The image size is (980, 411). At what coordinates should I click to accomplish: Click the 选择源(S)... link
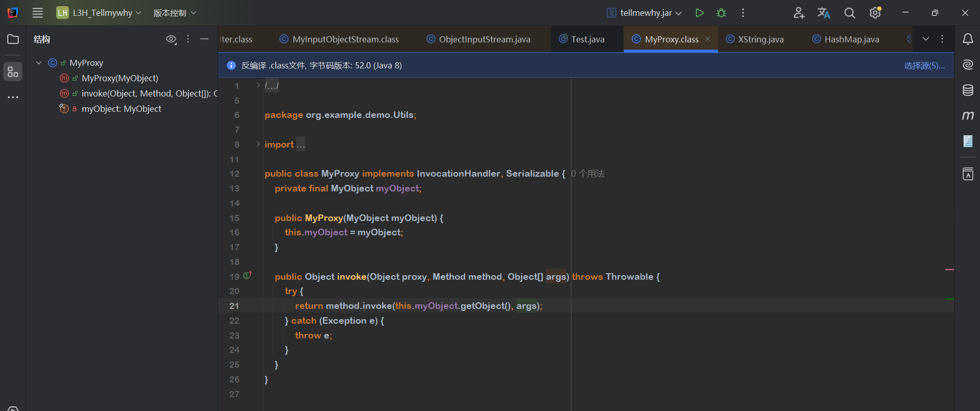click(924, 65)
